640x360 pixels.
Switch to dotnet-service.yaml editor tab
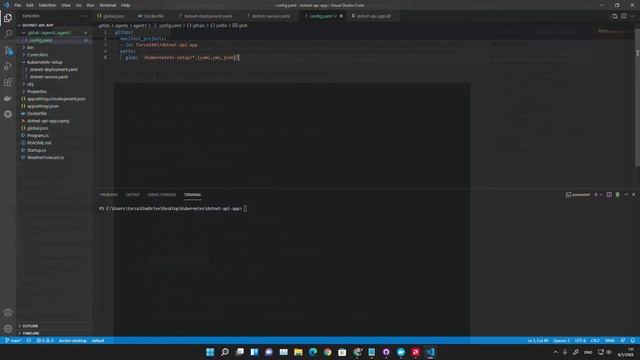click(x=271, y=16)
